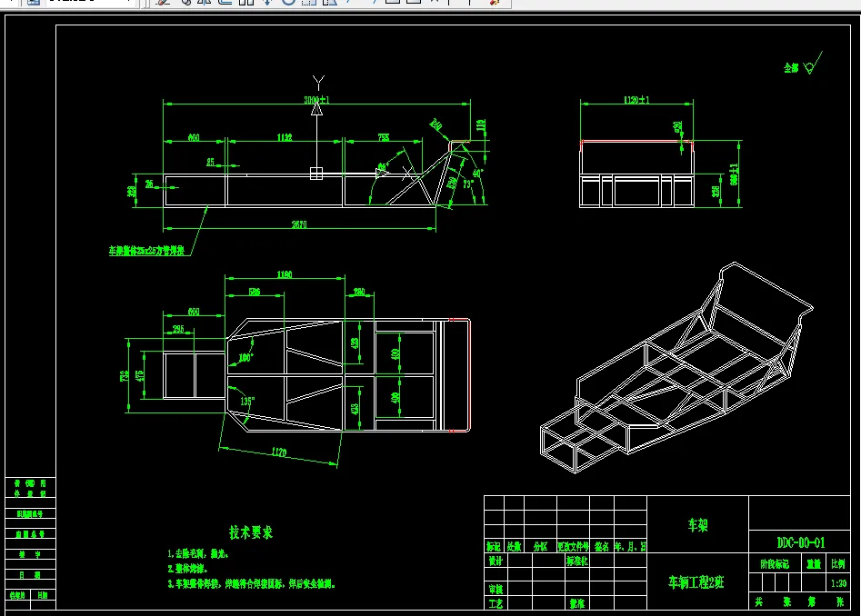Select the 100° angle dimension
The width and height of the screenshot is (861, 616).
coord(246,358)
